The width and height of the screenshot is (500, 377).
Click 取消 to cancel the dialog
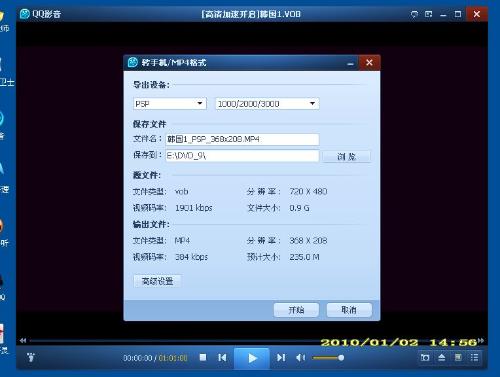[349, 310]
